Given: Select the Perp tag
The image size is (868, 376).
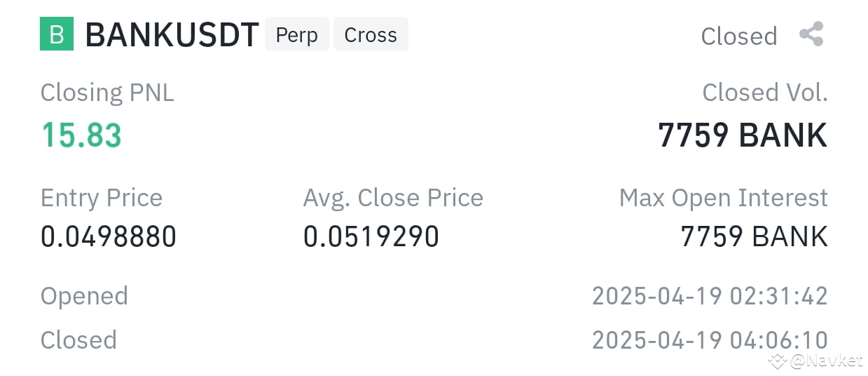Looking at the screenshot, I should point(296,34).
